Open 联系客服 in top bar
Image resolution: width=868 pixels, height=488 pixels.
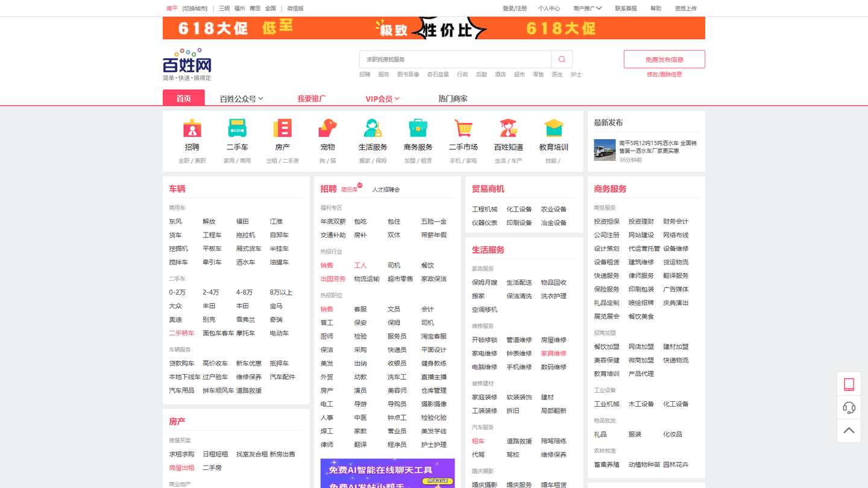coord(626,8)
